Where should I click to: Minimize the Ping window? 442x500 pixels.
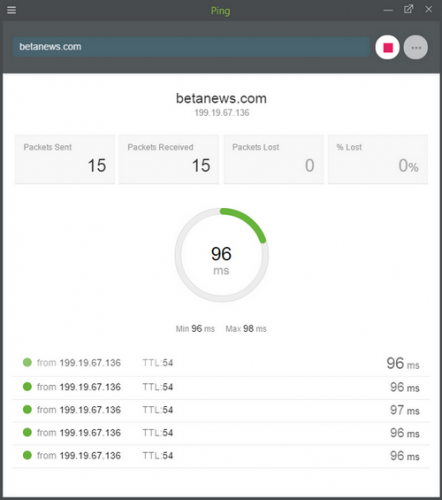(x=388, y=10)
